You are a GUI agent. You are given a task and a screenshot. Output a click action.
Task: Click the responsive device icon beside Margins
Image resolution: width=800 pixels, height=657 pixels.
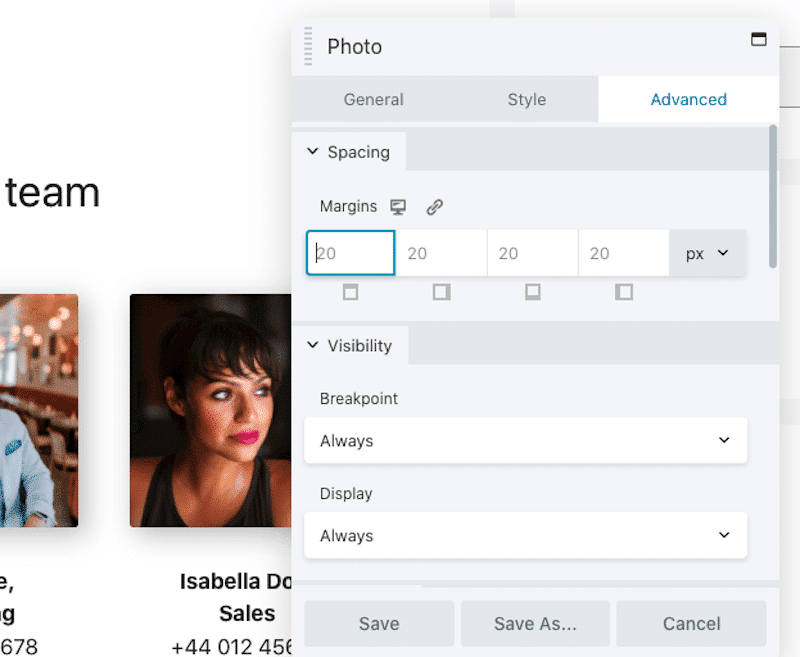[x=398, y=207]
